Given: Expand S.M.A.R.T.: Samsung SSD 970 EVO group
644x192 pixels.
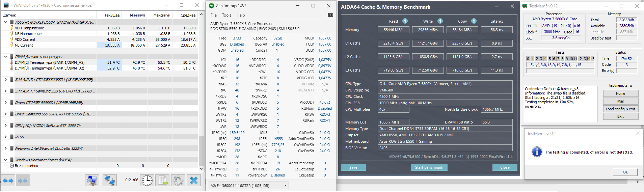Looking at the screenshot, I should pyautogui.click(x=5, y=91).
